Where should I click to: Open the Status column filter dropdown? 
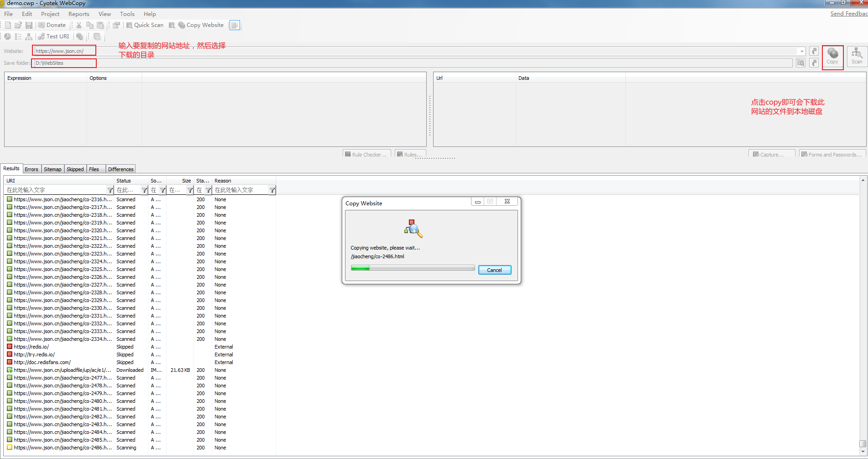[144, 190]
